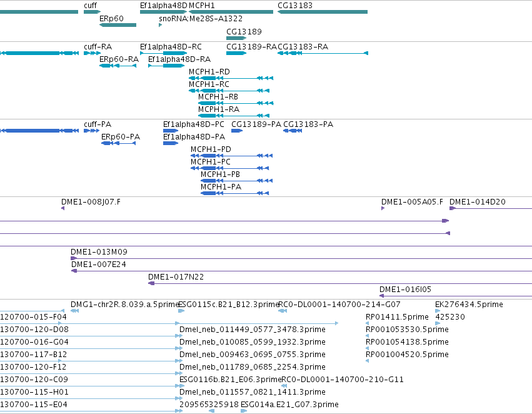Click transcript Ef1alpha48D-RA
Screen dimensions: 532x414
(x=179, y=59)
